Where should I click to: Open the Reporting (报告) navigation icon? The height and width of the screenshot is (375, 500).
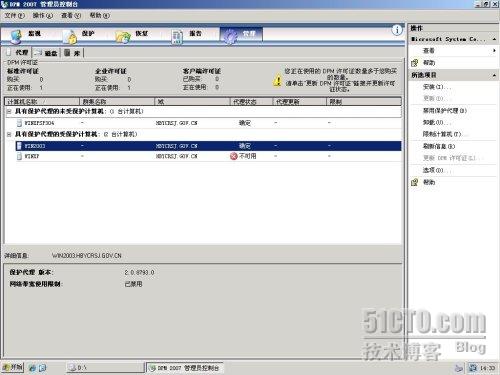pos(177,37)
